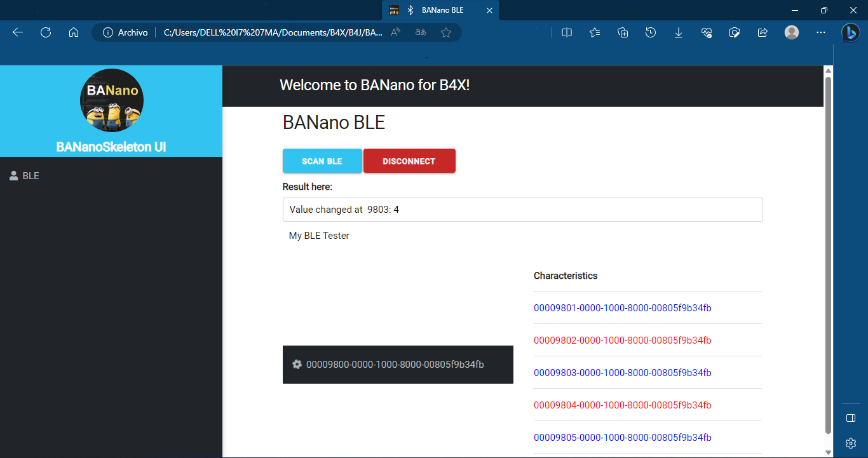Image resolution: width=868 pixels, height=458 pixels.
Task: Open Browser essentials heartbeat icon
Action: [707, 32]
